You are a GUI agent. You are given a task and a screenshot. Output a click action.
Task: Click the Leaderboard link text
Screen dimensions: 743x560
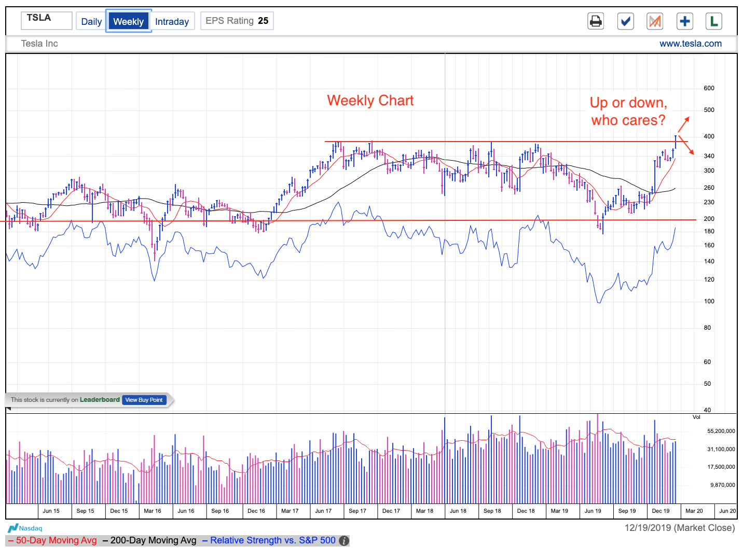point(100,400)
